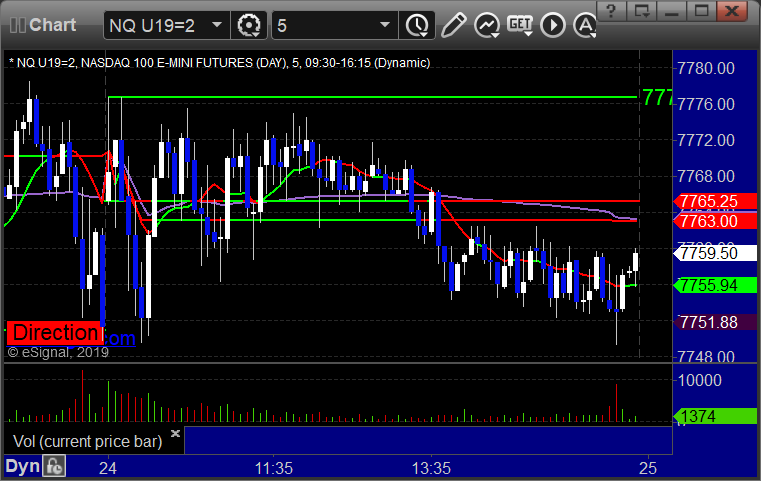Click the 7768.00 price axis label
Screen dimensions: 761x481
[706, 176]
